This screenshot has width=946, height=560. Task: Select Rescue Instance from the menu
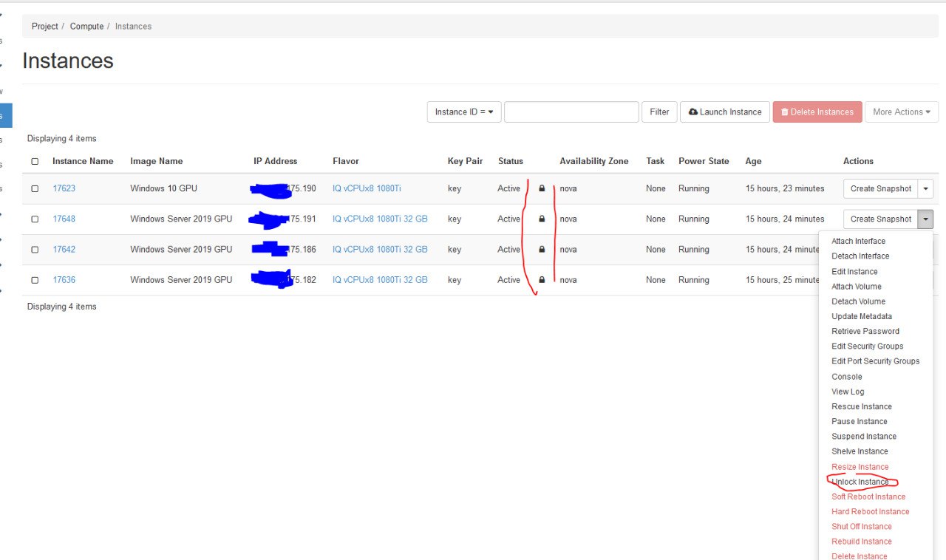862,406
